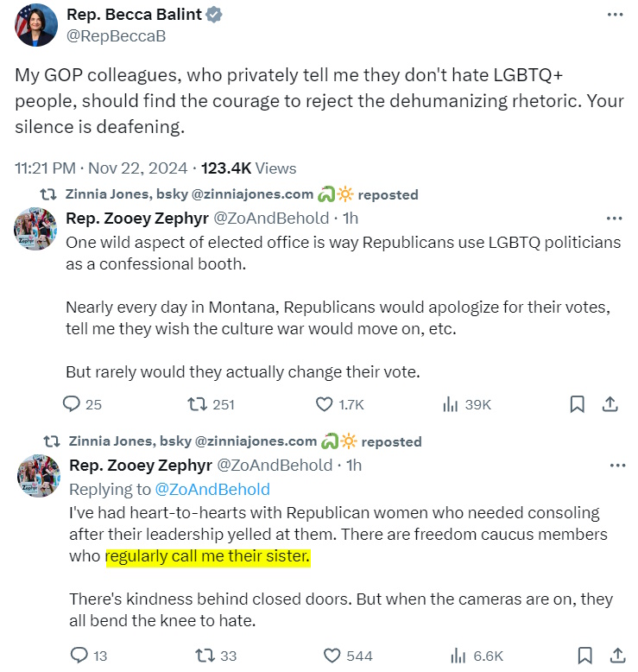The image size is (638, 672).
Task: Open more options on Zephyr reply tweet
Action: click(617, 466)
